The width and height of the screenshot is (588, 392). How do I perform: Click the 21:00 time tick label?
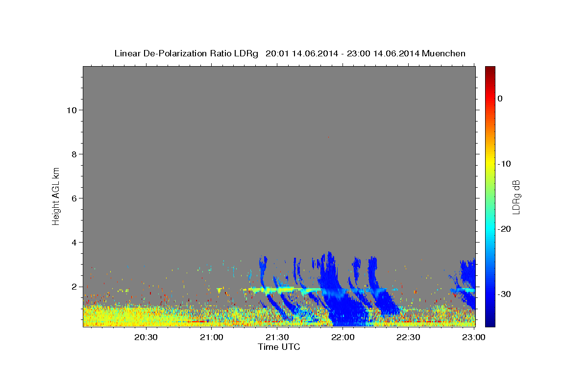click(x=212, y=337)
